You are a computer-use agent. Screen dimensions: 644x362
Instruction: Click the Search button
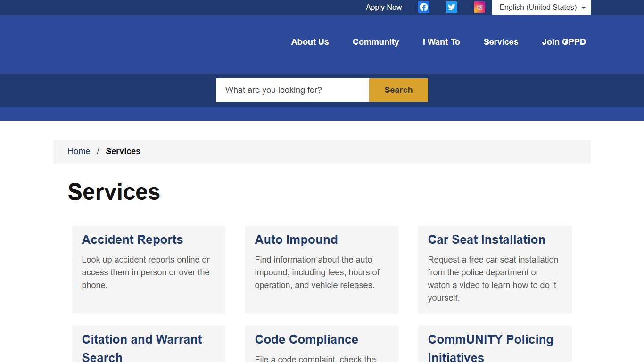coord(398,90)
